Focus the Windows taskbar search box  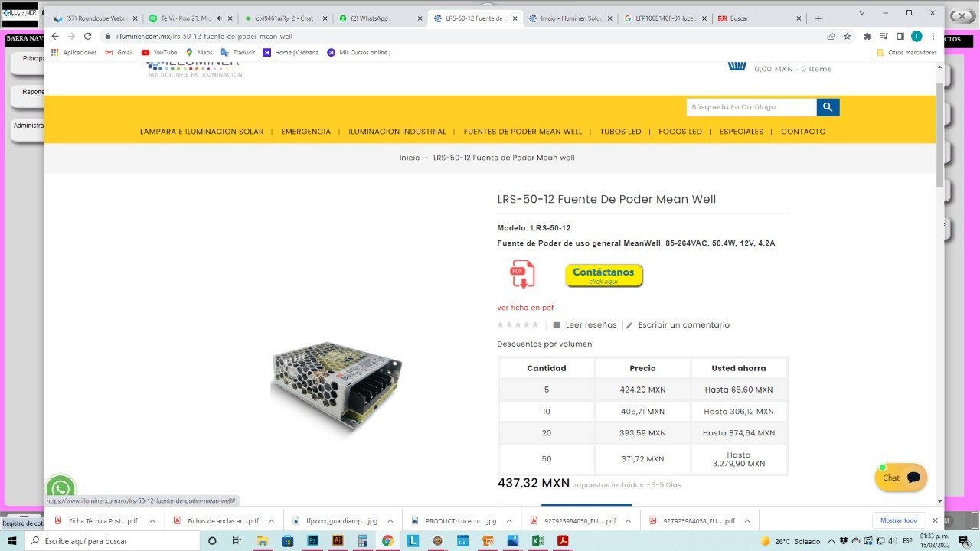[113, 541]
